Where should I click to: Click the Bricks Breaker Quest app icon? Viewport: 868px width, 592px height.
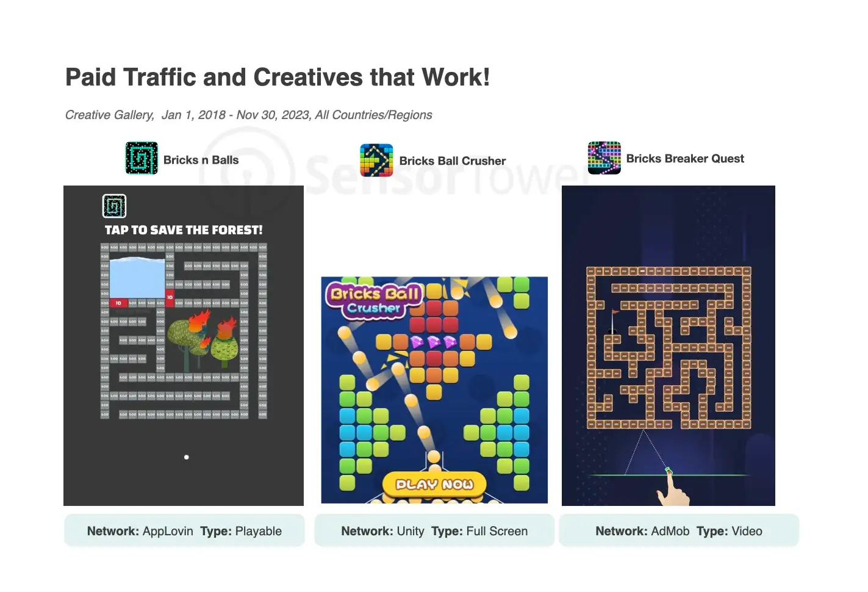pos(604,158)
